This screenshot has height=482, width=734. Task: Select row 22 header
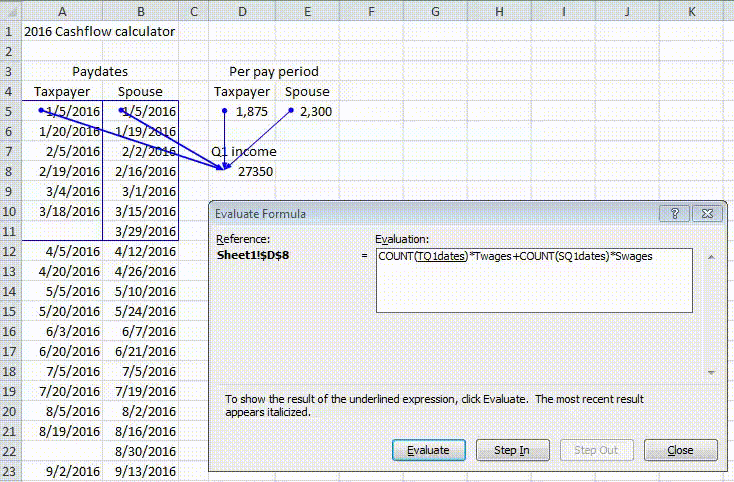pos(9,451)
